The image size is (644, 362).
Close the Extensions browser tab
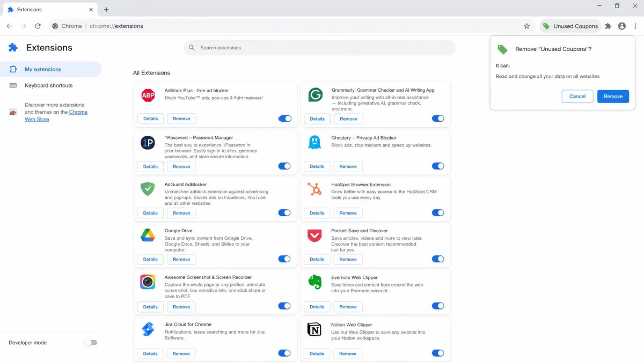[x=91, y=10]
